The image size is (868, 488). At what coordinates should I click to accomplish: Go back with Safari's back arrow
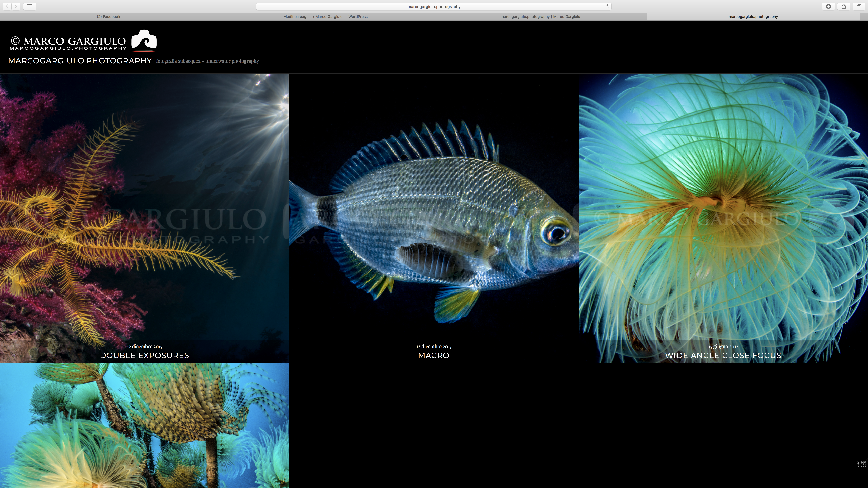click(x=7, y=6)
